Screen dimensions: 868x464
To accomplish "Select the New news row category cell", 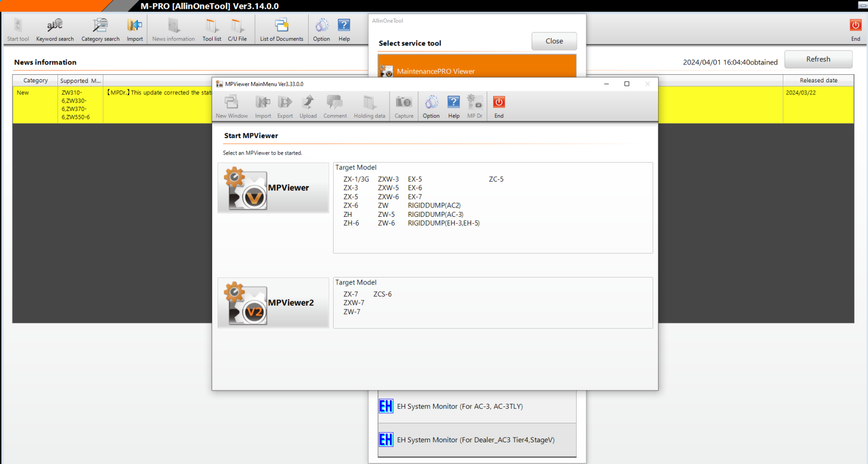I will click(x=35, y=105).
